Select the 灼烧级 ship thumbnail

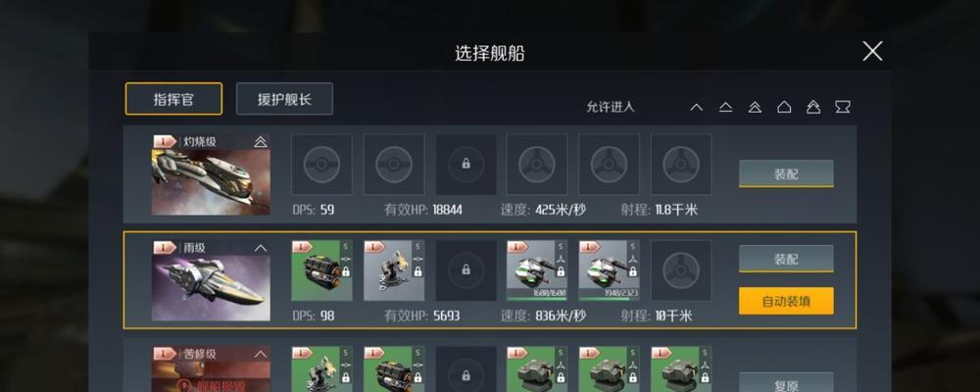(212, 174)
